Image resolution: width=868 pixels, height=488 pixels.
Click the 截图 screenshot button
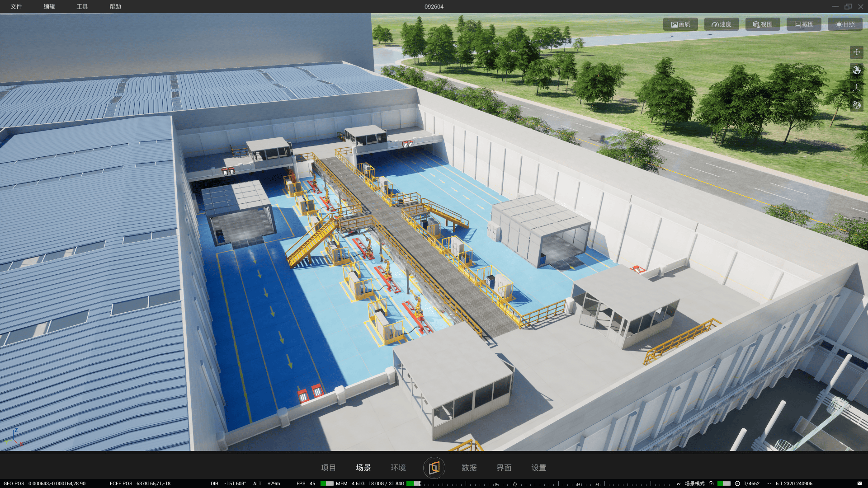coord(804,24)
